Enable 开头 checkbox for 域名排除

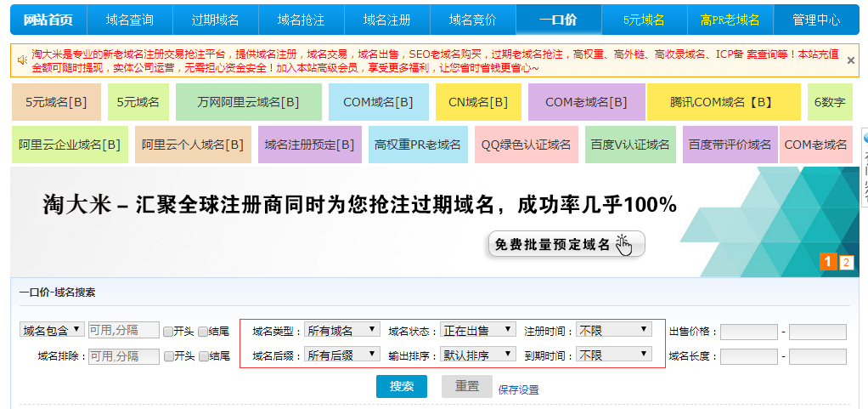(x=168, y=356)
